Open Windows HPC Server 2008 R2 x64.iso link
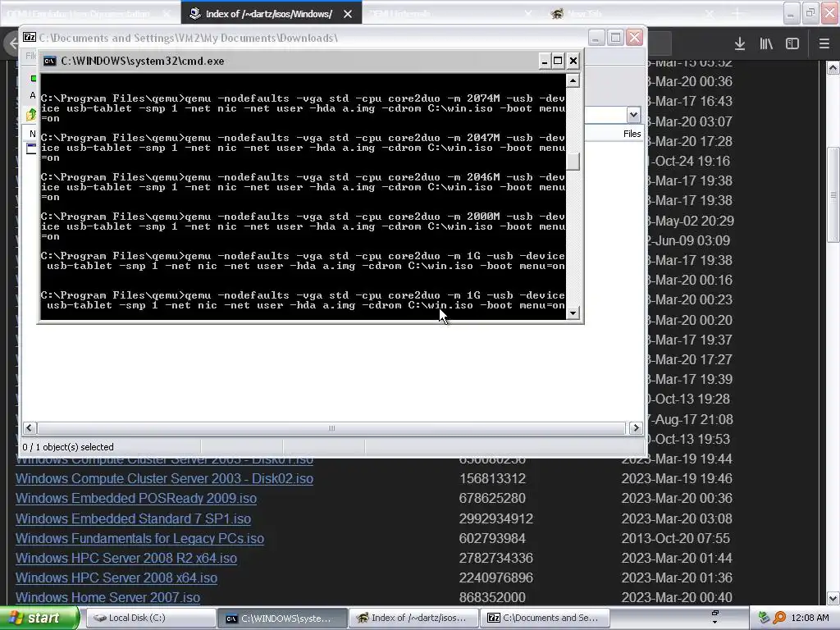Viewport: 840px width, 630px height. point(126,558)
